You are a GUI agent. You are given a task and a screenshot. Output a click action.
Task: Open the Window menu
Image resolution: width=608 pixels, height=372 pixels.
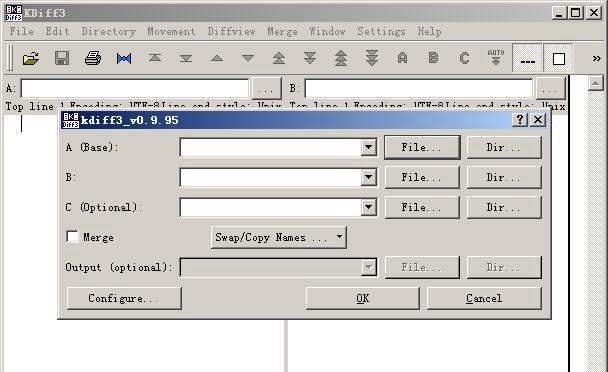[327, 31]
